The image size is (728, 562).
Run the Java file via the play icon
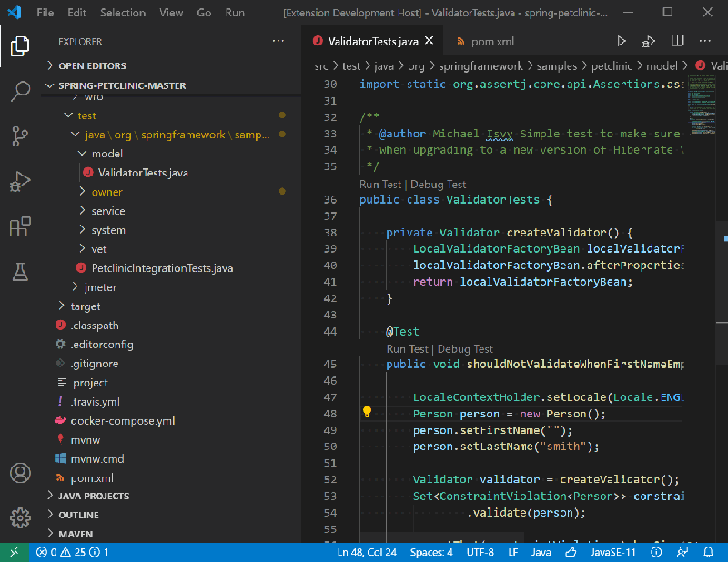point(622,40)
